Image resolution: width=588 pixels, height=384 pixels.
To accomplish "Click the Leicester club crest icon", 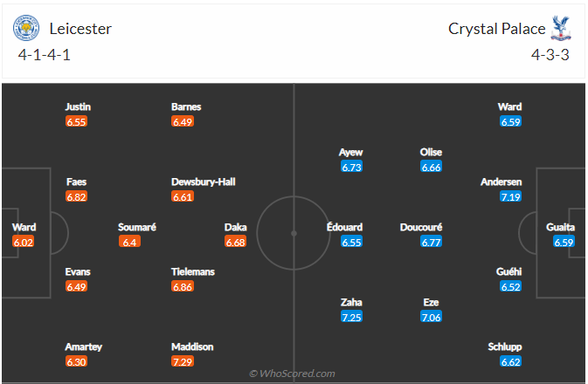I will 26,28.
